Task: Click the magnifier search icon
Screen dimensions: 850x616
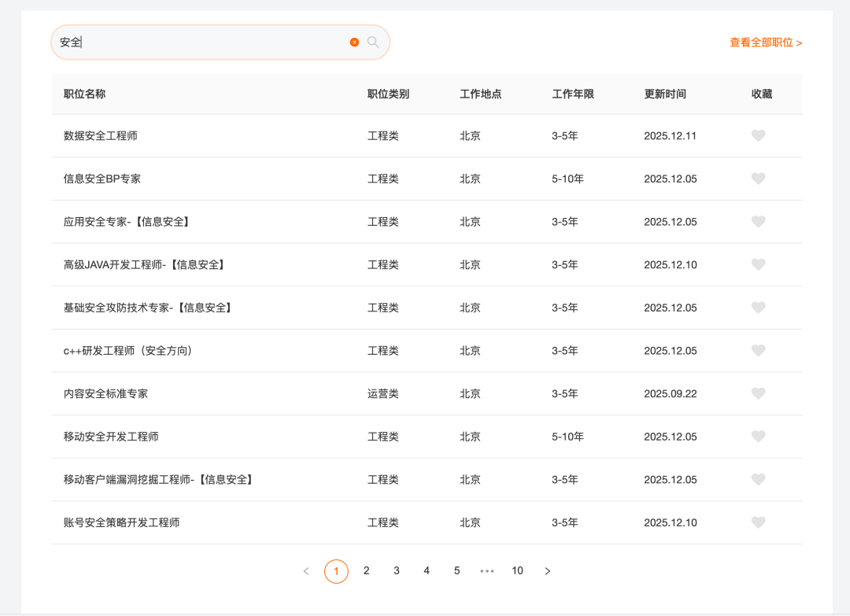Action: 373,42
